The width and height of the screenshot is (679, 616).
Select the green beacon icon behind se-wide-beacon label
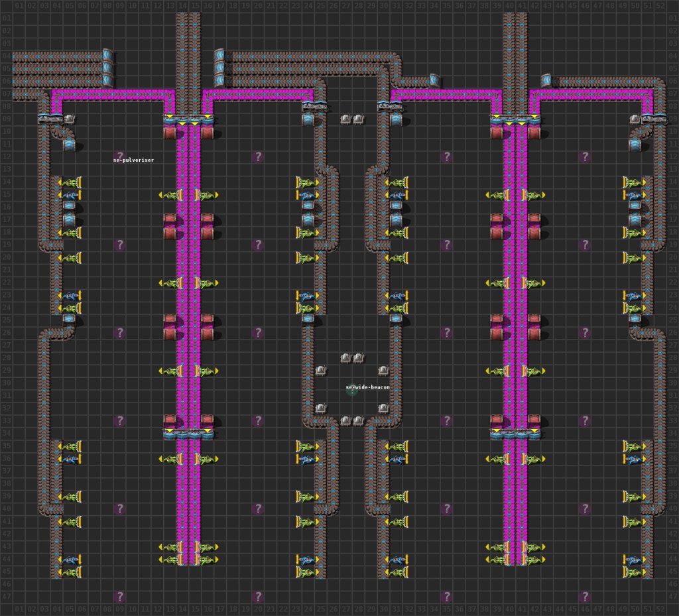[x=351, y=389]
